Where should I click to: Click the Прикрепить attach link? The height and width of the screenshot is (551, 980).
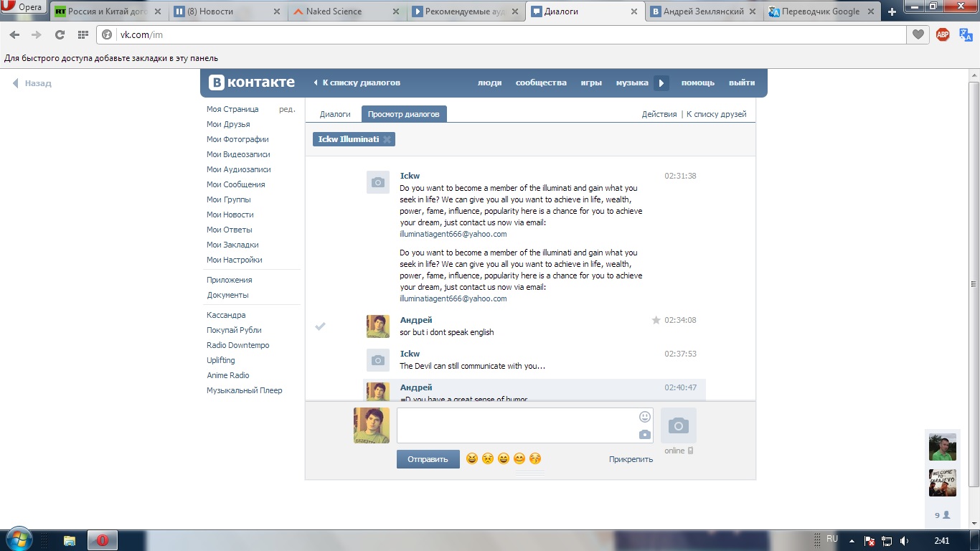[631, 459]
